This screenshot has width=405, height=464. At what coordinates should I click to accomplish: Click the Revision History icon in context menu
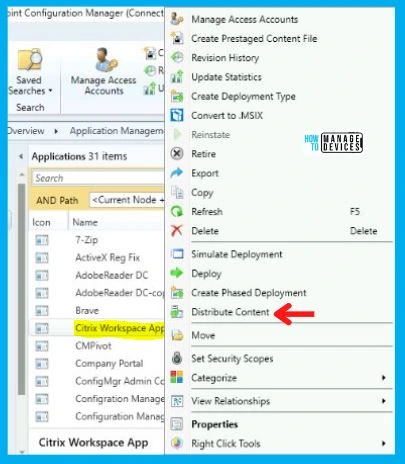[x=177, y=58]
